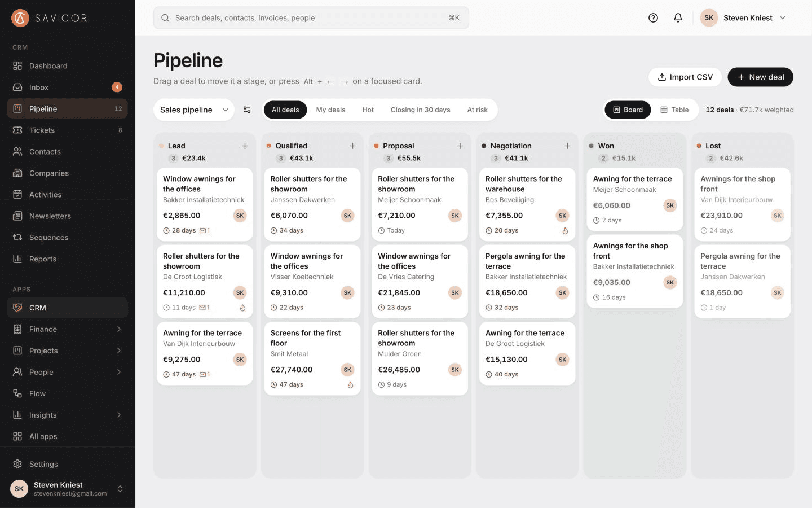Open Newsletters in the sidebar
The image size is (812, 508).
point(67,216)
